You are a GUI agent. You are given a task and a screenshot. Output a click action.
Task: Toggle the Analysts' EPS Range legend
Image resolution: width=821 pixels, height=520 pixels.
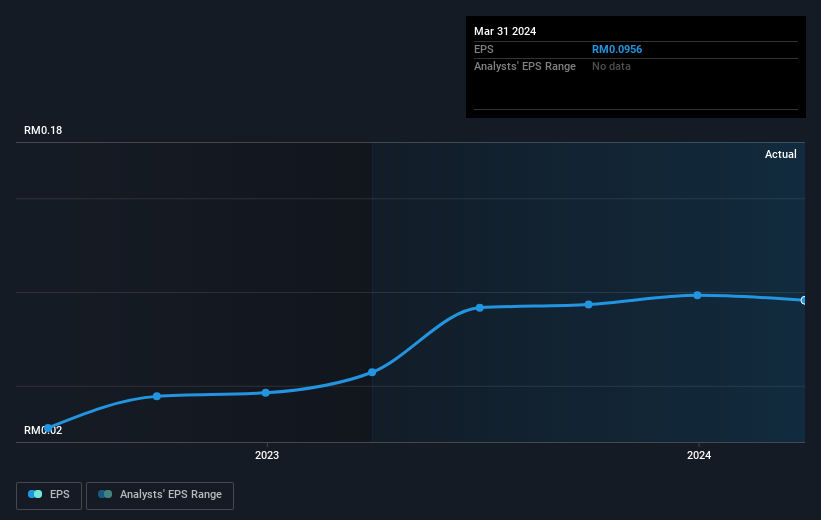tap(160, 495)
